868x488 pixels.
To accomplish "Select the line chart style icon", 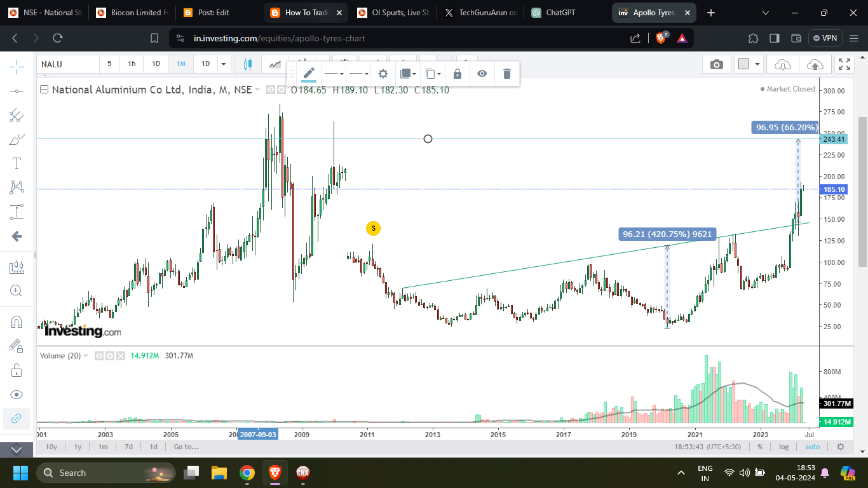I will (275, 64).
